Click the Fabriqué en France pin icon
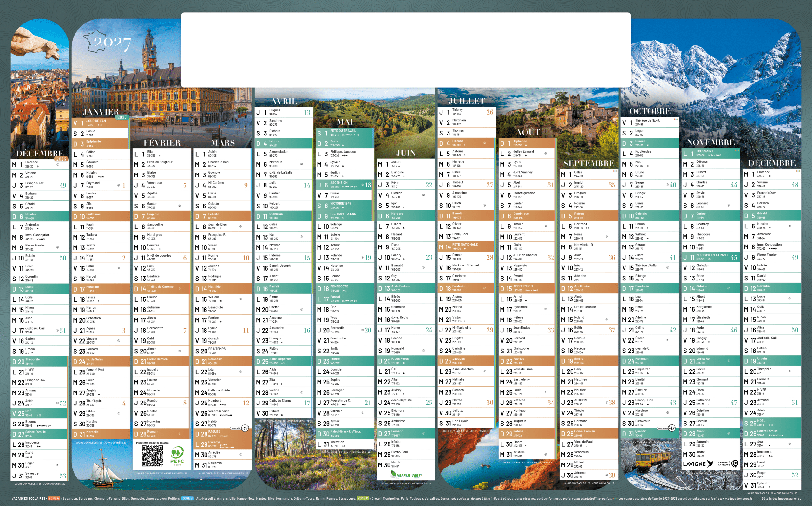Screen dimensions: 812x506 pyautogui.click(x=735, y=463)
